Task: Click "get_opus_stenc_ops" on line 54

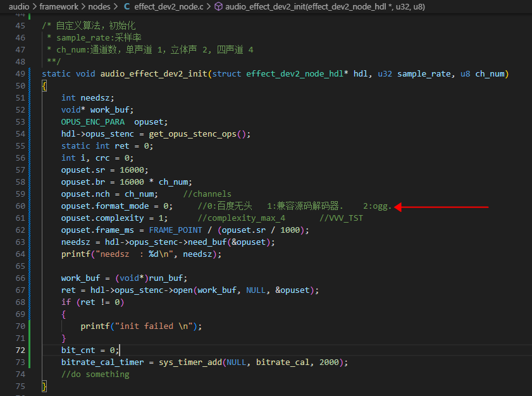Action: point(193,134)
